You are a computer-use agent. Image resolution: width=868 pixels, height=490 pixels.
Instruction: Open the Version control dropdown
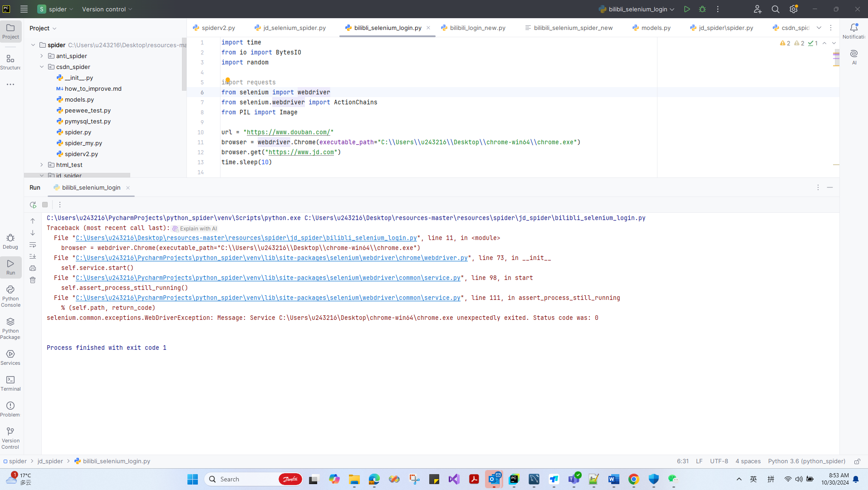107,9
